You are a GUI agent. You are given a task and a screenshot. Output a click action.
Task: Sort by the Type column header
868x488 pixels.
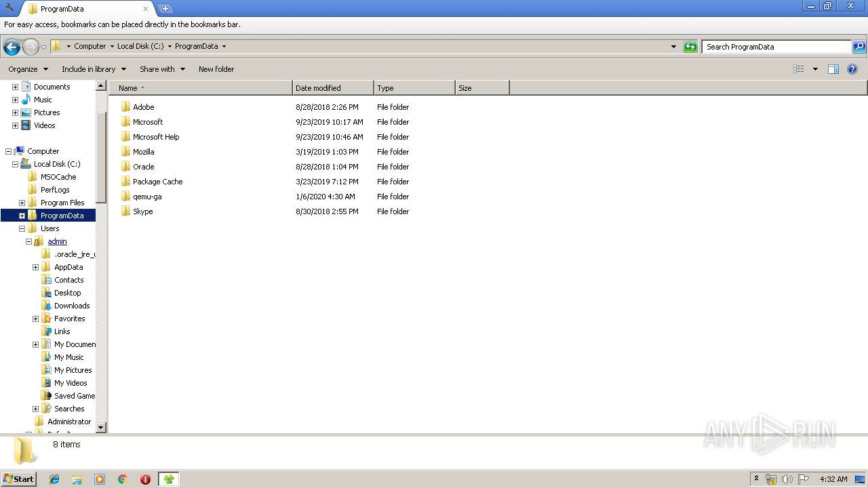tap(414, 88)
